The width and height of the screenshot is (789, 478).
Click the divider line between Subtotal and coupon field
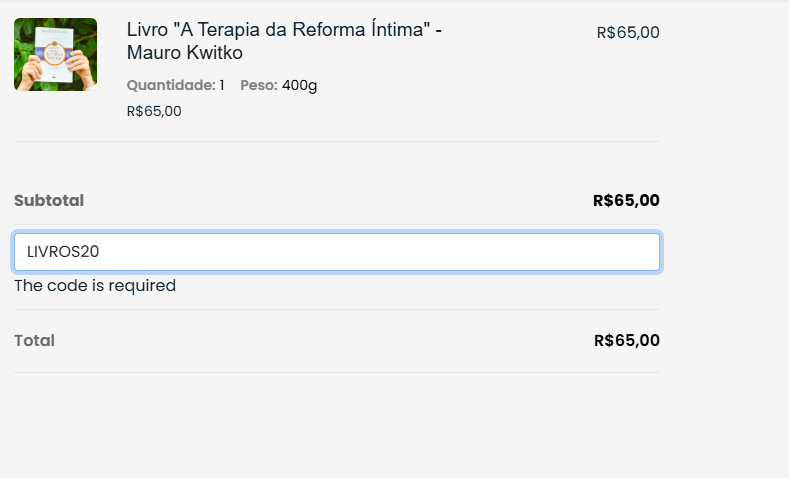[x=336, y=225]
